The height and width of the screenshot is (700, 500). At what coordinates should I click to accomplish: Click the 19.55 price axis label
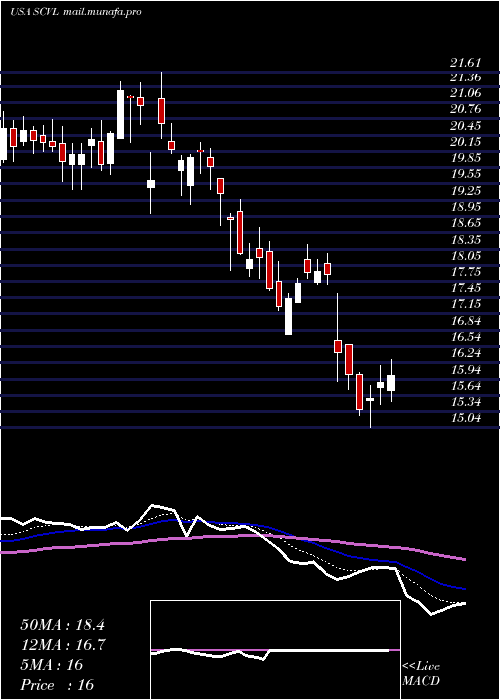pyautogui.click(x=465, y=174)
